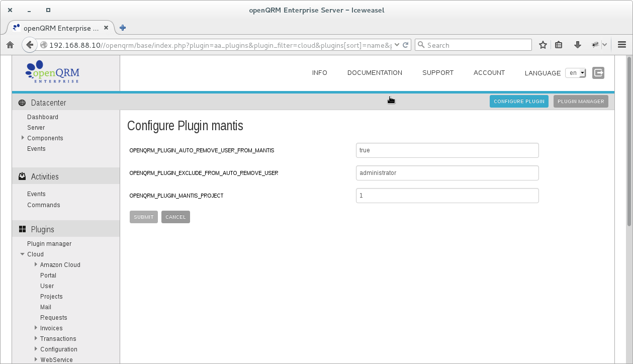633x364 pixels.
Task: Click the Plugins grid icon
Action: click(x=22, y=229)
